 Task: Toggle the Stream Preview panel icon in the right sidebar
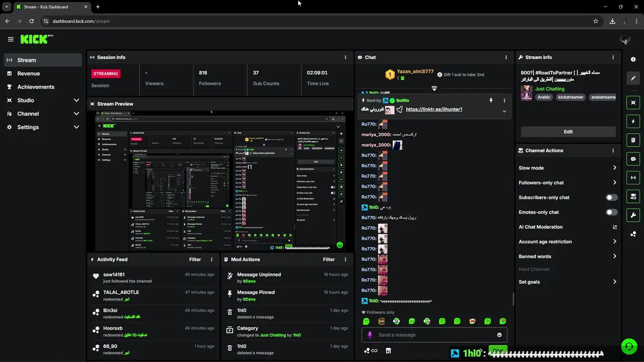[x=633, y=103]
